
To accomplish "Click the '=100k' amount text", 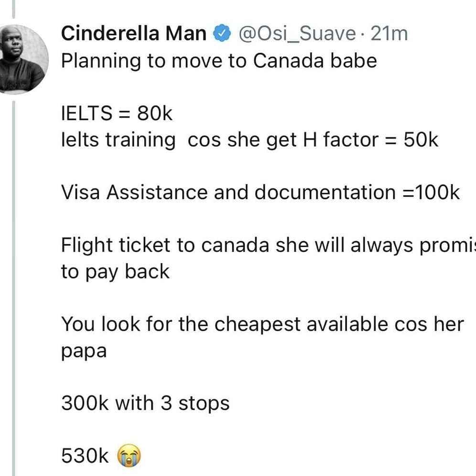I will click(x=431, y=193).
